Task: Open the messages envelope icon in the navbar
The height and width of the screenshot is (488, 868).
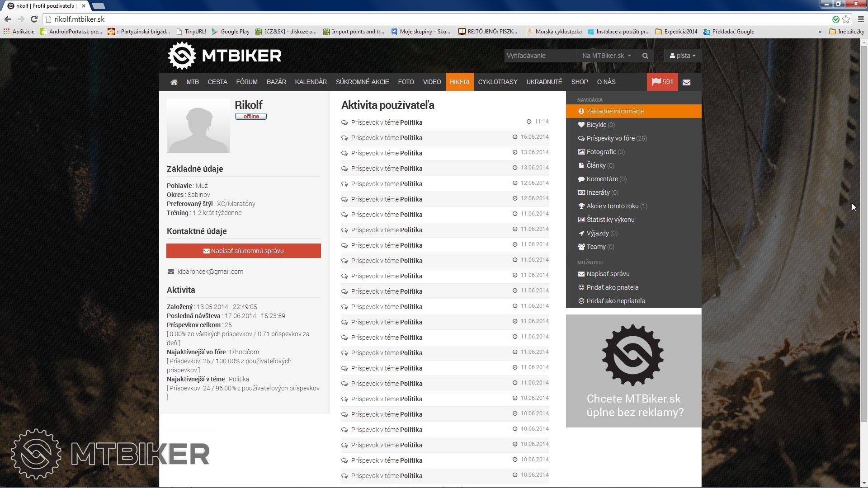Action: [x=686, y=82]
